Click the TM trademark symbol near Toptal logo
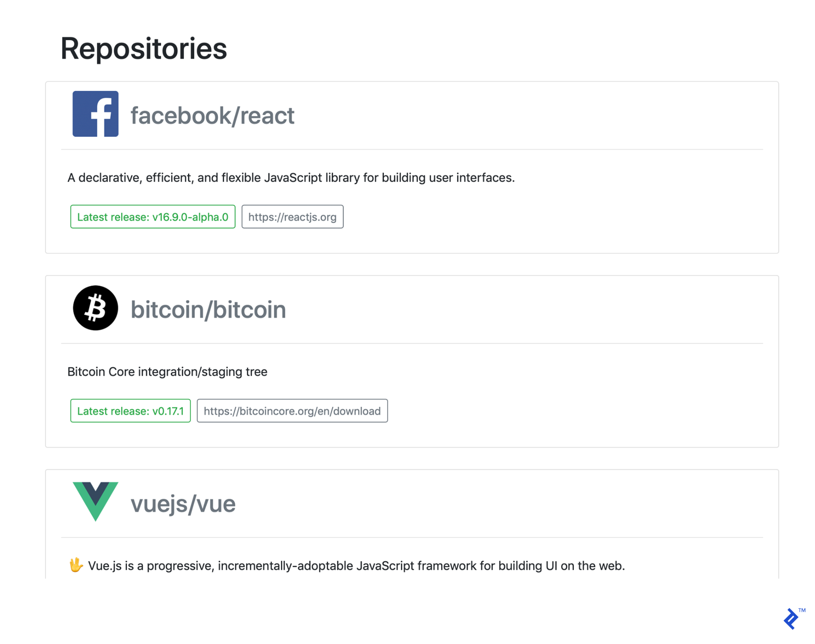Screen dimensions: 815x644 (x=803, y=610)
